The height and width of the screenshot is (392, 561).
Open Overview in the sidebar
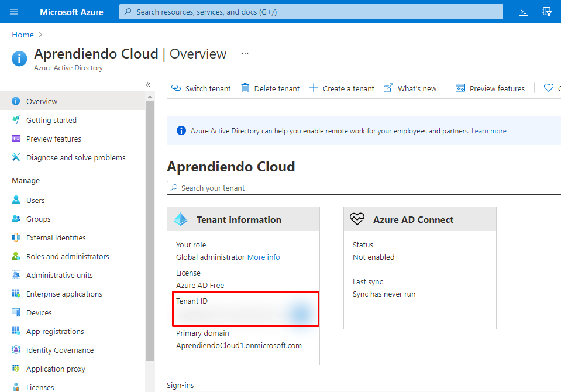pos(73,101)
